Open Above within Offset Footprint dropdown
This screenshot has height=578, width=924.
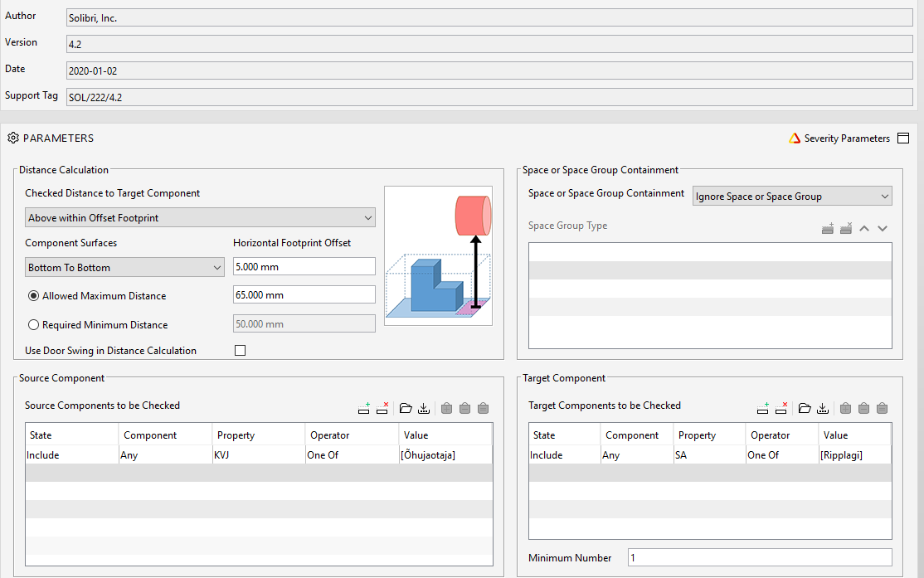(200, 217)
